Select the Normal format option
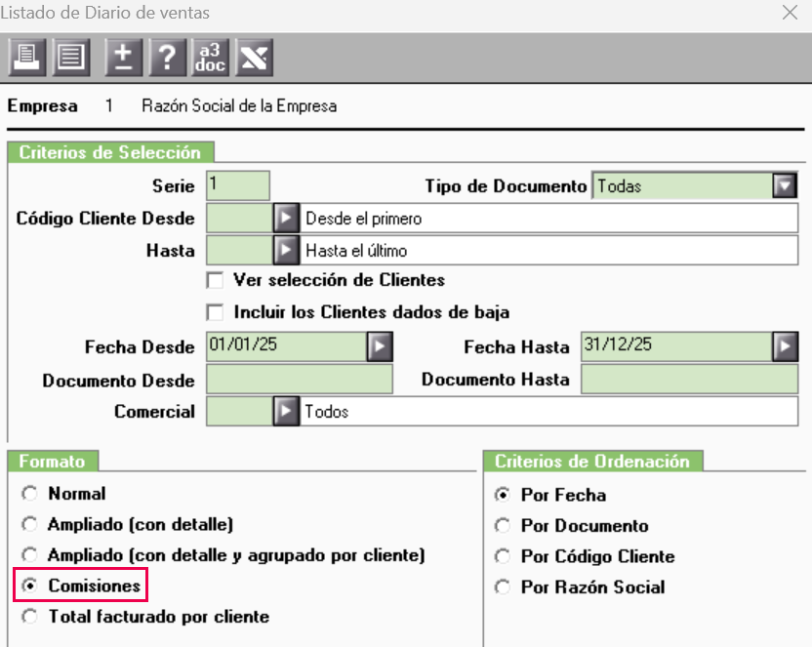The height and width of the screenshot is (647, 812). [x=29, y=493]
